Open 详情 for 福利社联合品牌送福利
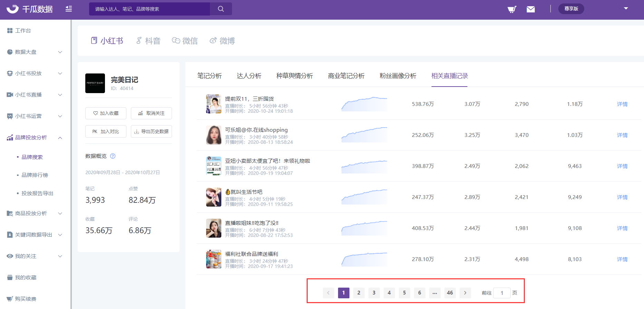Screen dimensions: 644x309 (622, 259)
